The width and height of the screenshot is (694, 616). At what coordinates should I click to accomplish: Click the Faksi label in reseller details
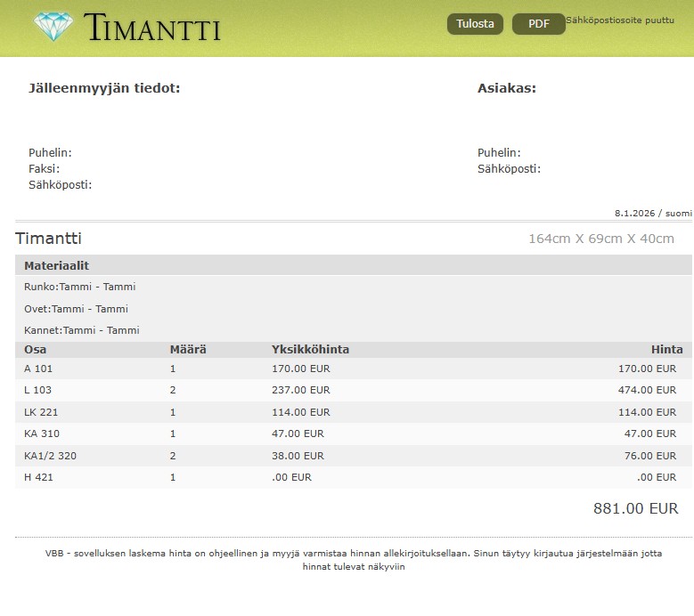[44, 168]
